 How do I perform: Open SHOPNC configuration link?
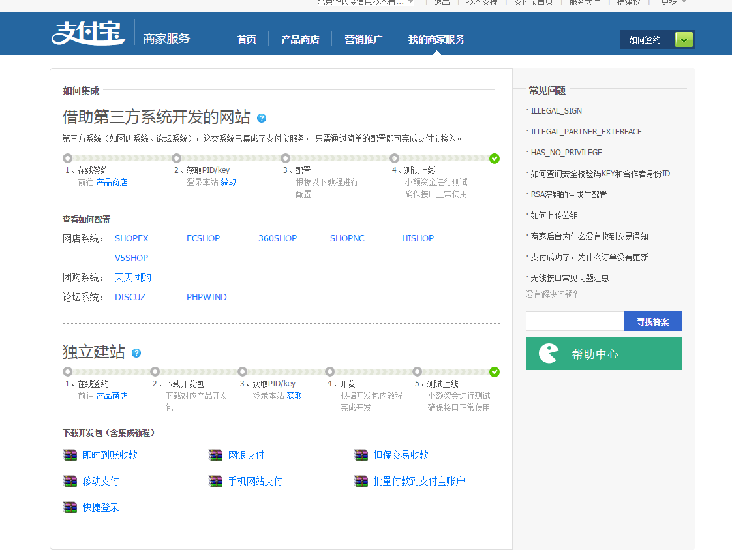click(x=347, y=238)
